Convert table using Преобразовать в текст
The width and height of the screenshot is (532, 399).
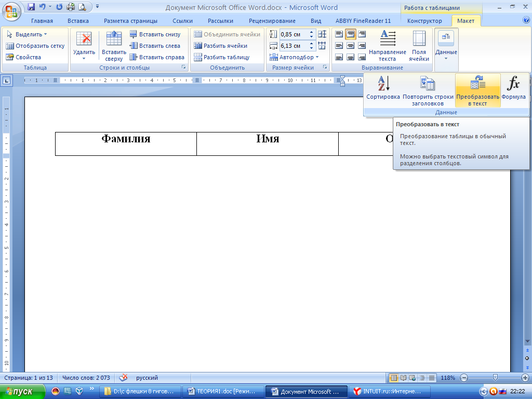(478, 90)
